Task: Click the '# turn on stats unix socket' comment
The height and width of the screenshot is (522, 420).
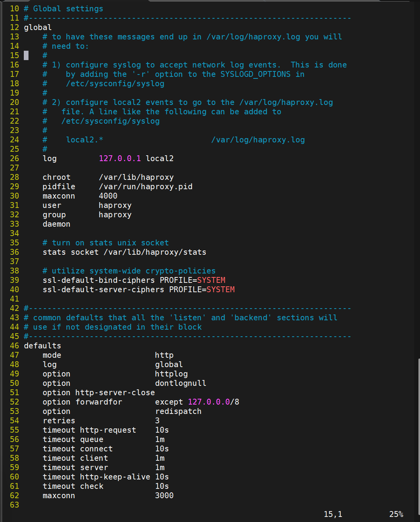Action: [106, 243]
